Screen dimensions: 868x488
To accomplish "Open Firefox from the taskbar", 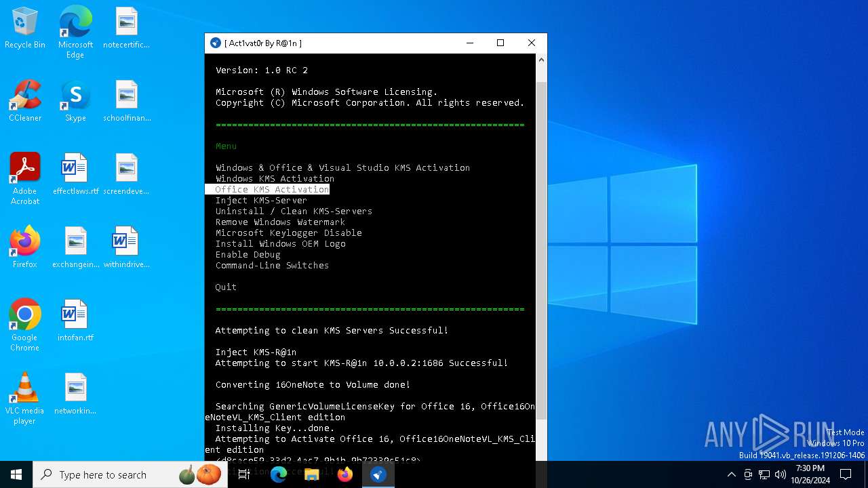I will pos(345,474).
